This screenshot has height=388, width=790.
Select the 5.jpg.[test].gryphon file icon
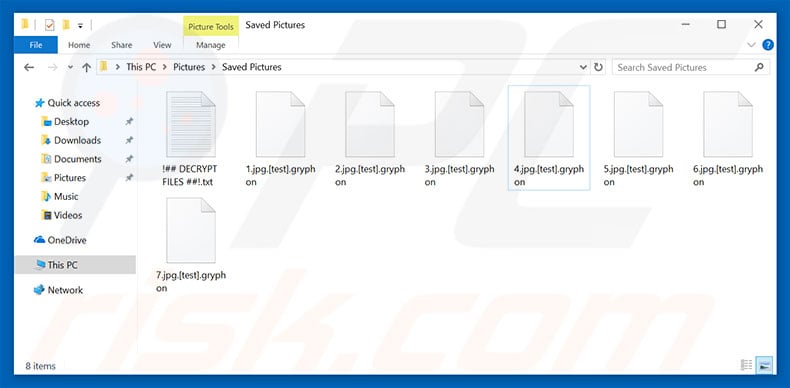[638, 124]
